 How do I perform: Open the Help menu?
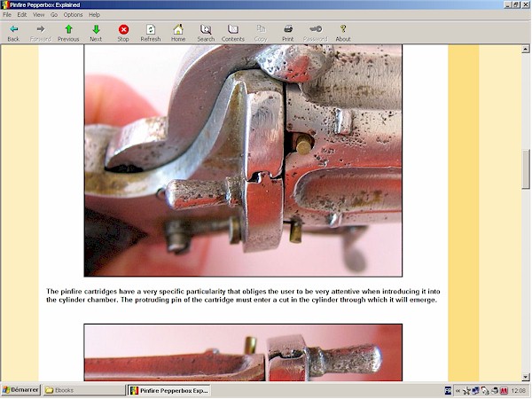94,15
